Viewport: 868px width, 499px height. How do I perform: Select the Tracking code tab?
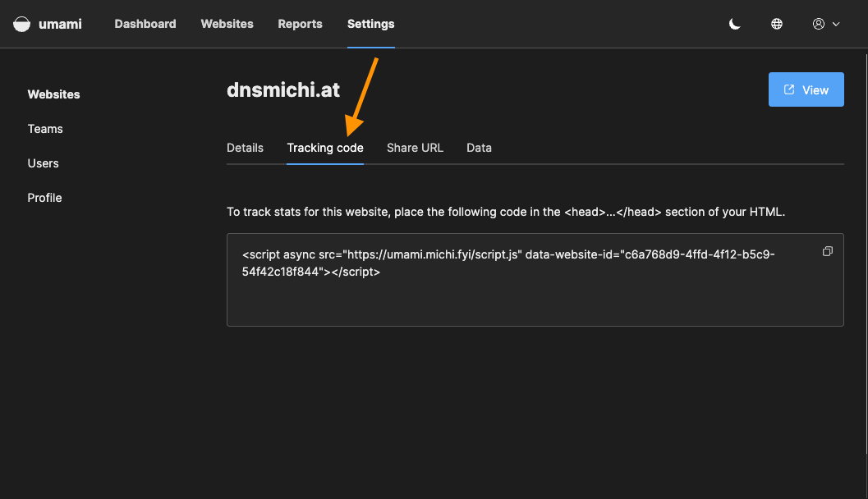tap(325, 148)
